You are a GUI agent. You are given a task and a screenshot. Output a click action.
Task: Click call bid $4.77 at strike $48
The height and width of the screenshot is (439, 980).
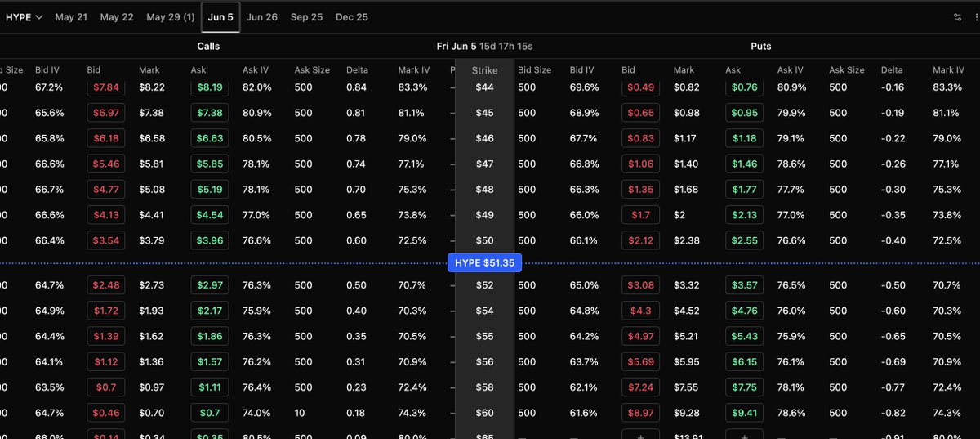106,190
